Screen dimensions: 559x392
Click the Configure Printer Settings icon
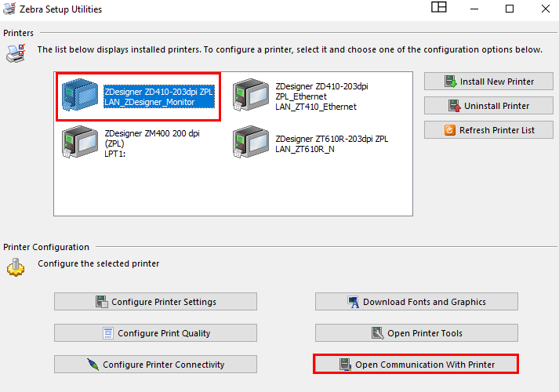[x=102, y=302]
